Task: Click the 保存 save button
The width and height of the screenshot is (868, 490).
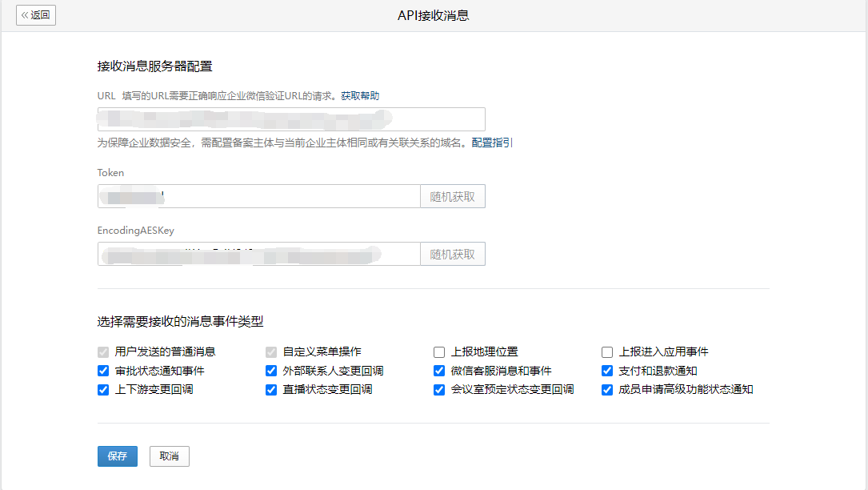Action: pos(118,456)
